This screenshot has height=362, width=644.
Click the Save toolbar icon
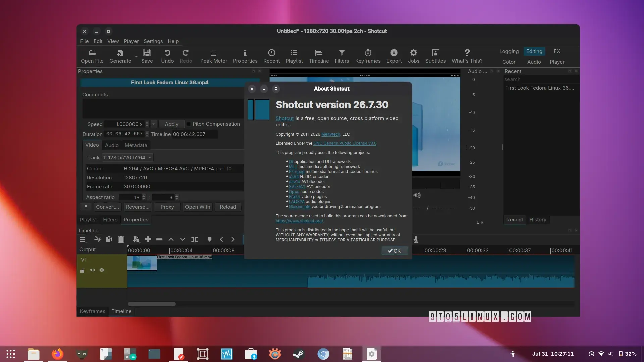(147, 56)
